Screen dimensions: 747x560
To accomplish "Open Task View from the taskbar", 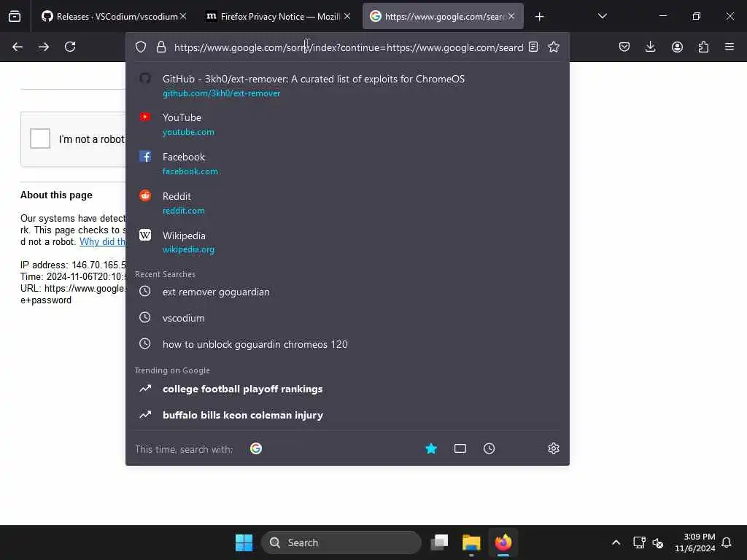I will point(439,542).
